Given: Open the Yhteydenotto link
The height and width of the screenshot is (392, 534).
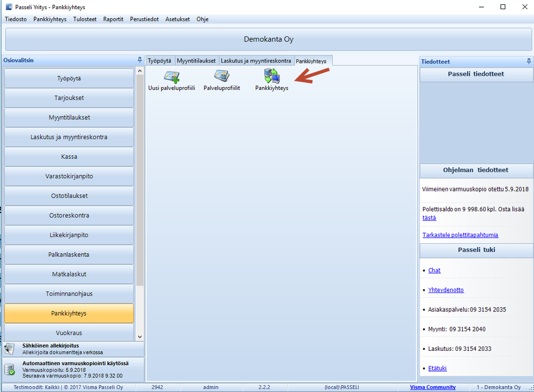Looking at the screenshot, I should [x=446, y=290].
